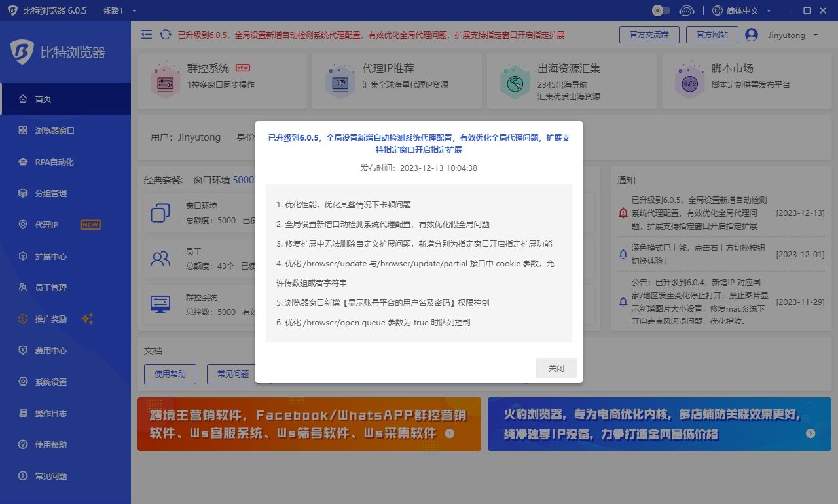This screenshot has width=838, height=504.
Task: Click the 费用中心 shield icon
Action: (x=23, y=350)
